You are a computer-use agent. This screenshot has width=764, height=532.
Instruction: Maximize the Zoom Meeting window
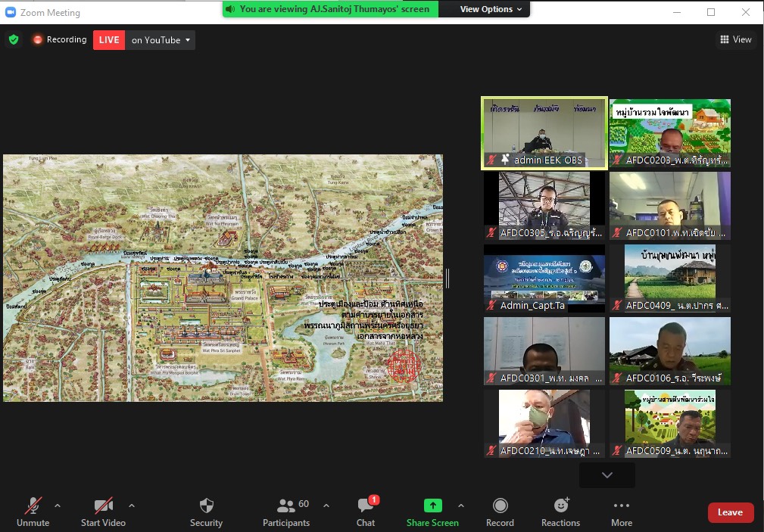[711, 12]
